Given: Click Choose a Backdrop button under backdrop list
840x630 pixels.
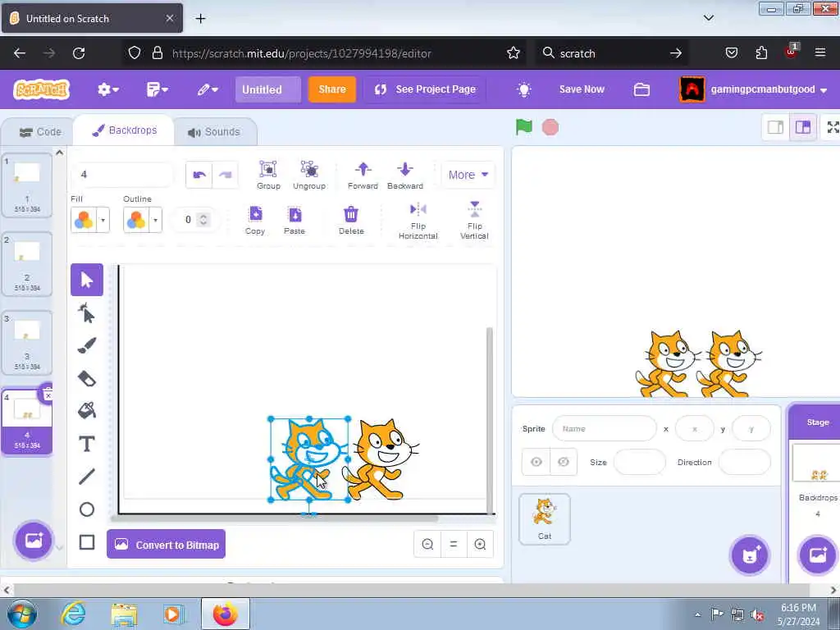Looking at the screenshot, I should click(x=33, y=540).
